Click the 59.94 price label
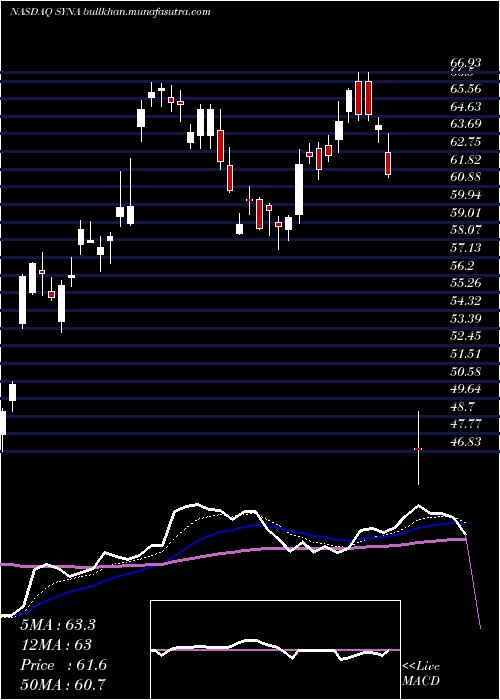The height and width of the screenshot is (700, 500). [466, 195]
